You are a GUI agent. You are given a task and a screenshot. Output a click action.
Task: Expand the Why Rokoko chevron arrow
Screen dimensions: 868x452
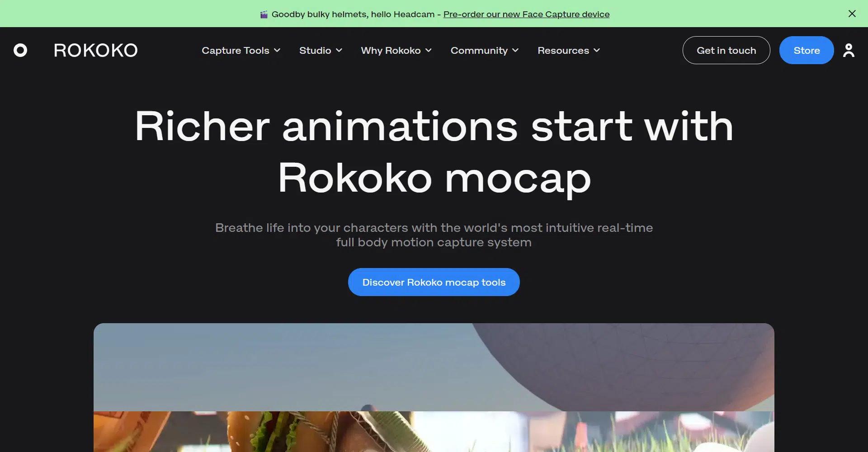429,50
